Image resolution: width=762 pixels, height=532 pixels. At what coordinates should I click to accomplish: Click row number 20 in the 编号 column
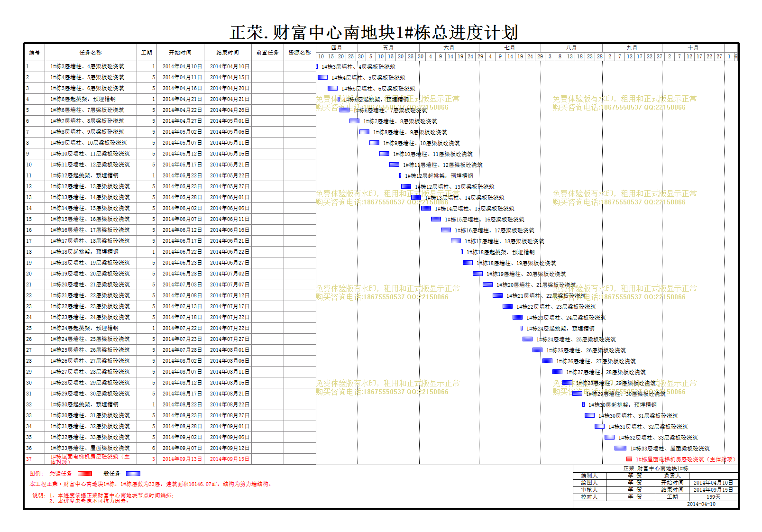(29, 274)
